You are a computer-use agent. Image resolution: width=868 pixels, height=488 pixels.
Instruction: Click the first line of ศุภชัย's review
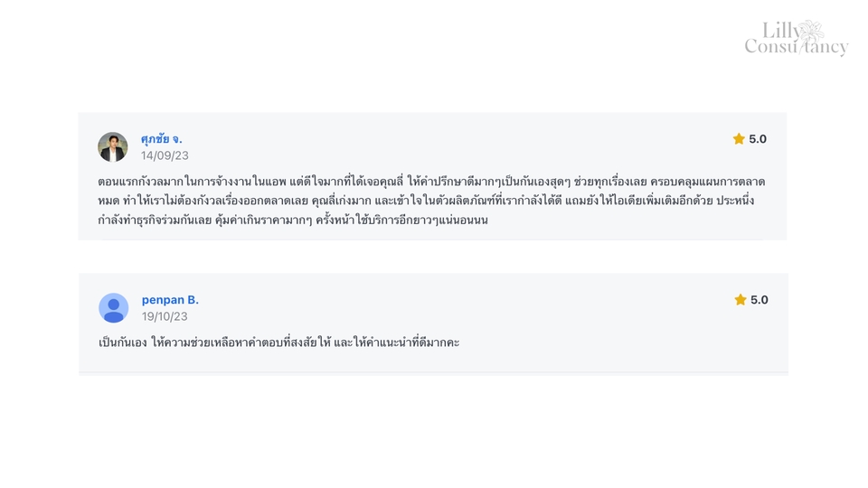tap(431, 182)
